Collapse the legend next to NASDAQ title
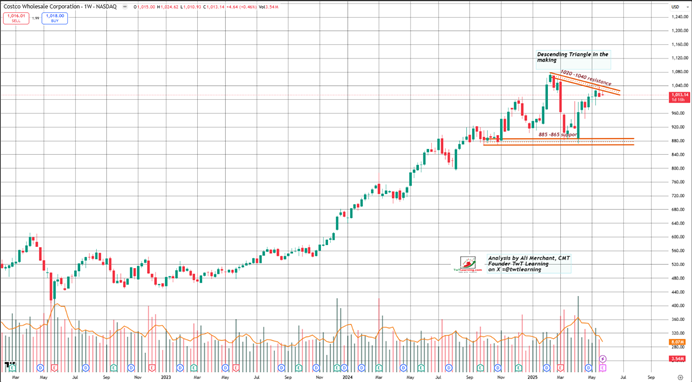Image resolution: width=692 pixels, height=382 pixels. coord(125,7)
